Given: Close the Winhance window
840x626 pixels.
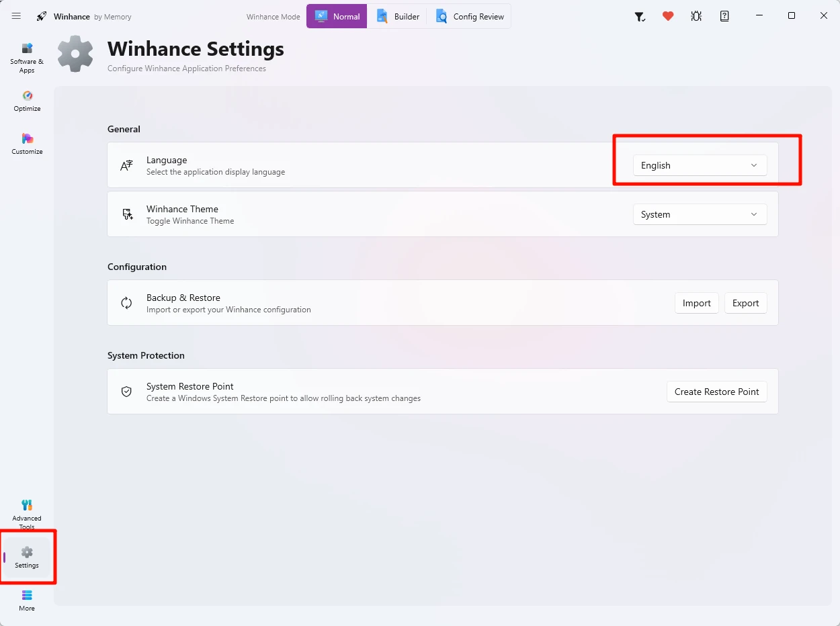Looking at the screenshot, I should pyautogui.click(x=824, y=15).
